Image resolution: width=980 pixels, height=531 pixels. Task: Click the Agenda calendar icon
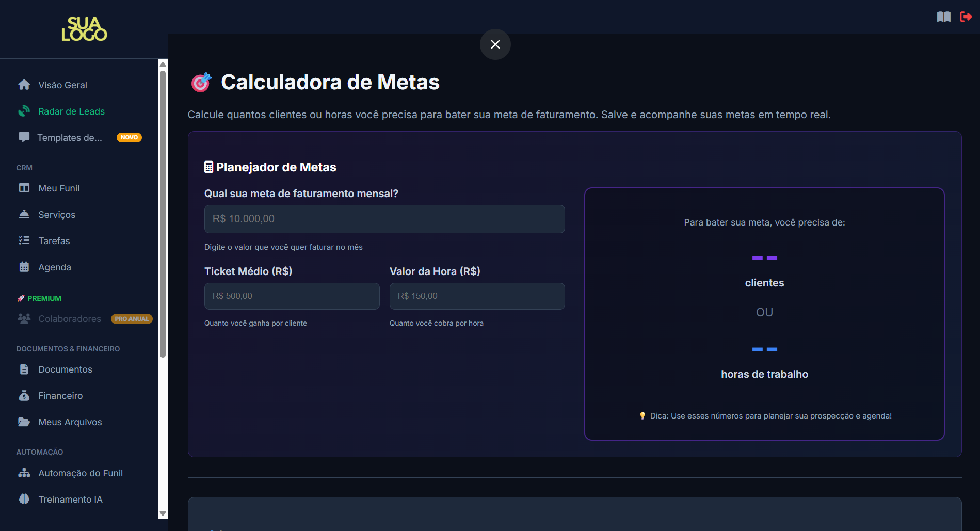pos(24,267)
